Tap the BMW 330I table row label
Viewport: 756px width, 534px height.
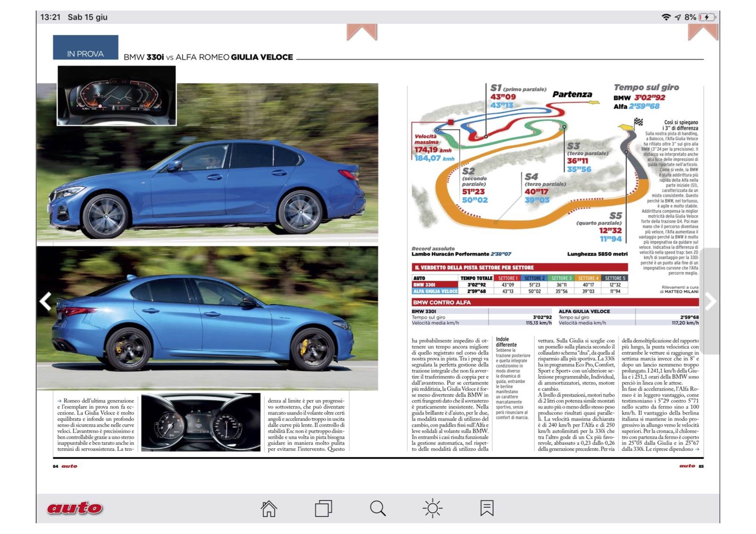[x=434, y=285]
